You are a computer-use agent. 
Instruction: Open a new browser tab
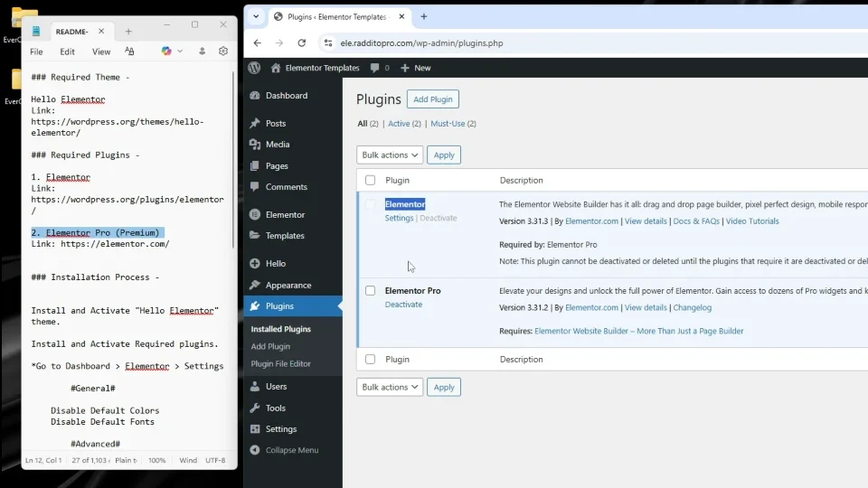click(x=424, y=16)
